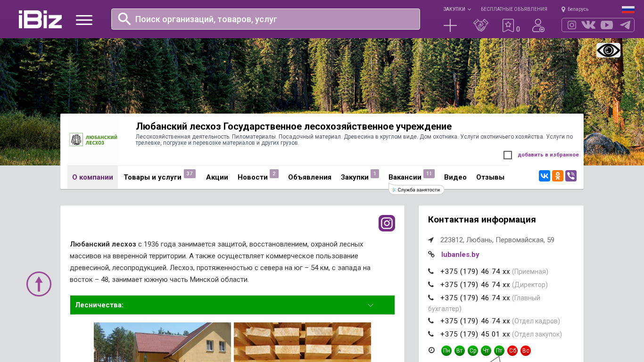Click the Пт weekday circle

499,351
